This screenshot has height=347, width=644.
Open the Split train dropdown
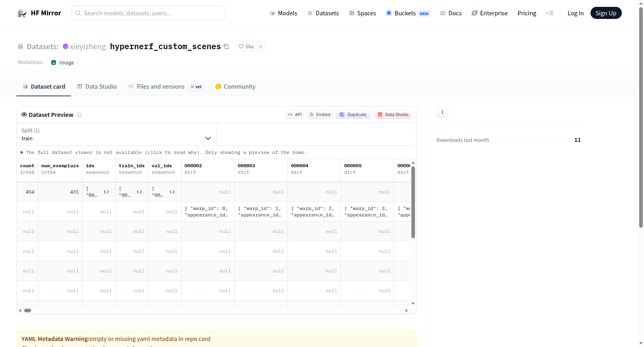pyautogui.click(x=117, y=134)
